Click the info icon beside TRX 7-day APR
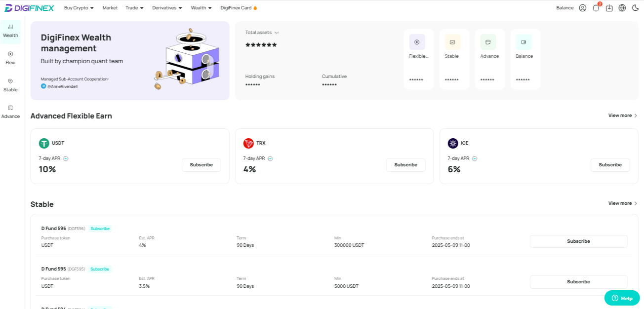644x309 pixels. pos(270,158)
